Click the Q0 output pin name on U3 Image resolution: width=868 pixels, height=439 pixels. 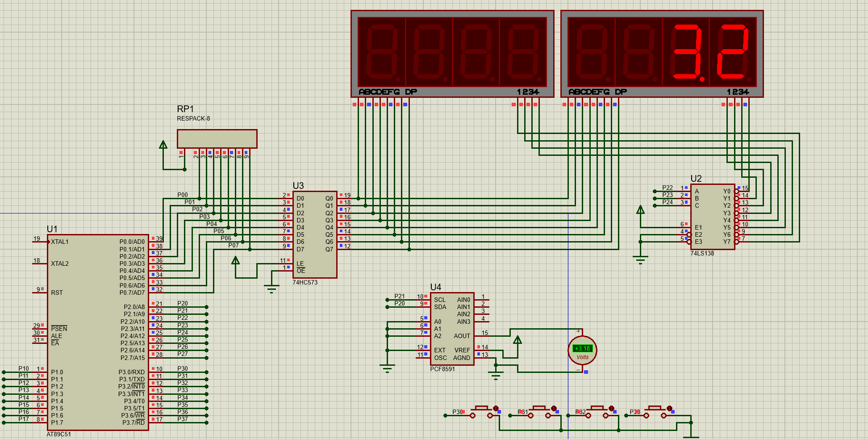click(329, 198)
